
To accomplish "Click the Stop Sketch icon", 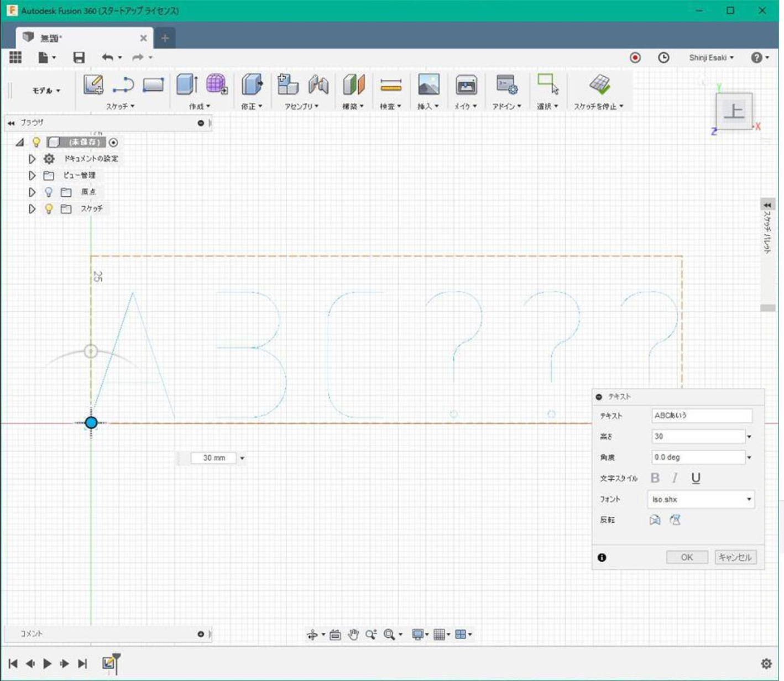I will [599, 85].
